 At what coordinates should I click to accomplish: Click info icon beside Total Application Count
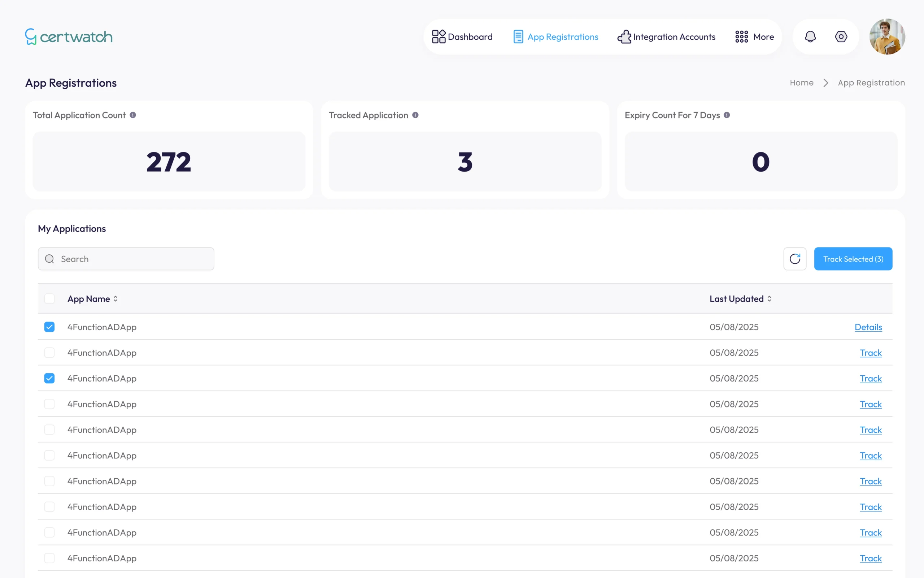(x=133, y=115)
